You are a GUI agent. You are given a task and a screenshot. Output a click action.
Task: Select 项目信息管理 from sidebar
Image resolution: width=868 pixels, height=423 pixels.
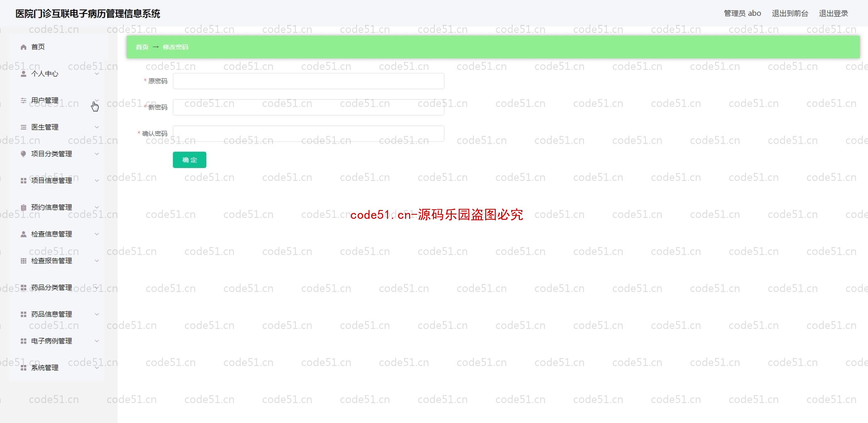(51, 180)
